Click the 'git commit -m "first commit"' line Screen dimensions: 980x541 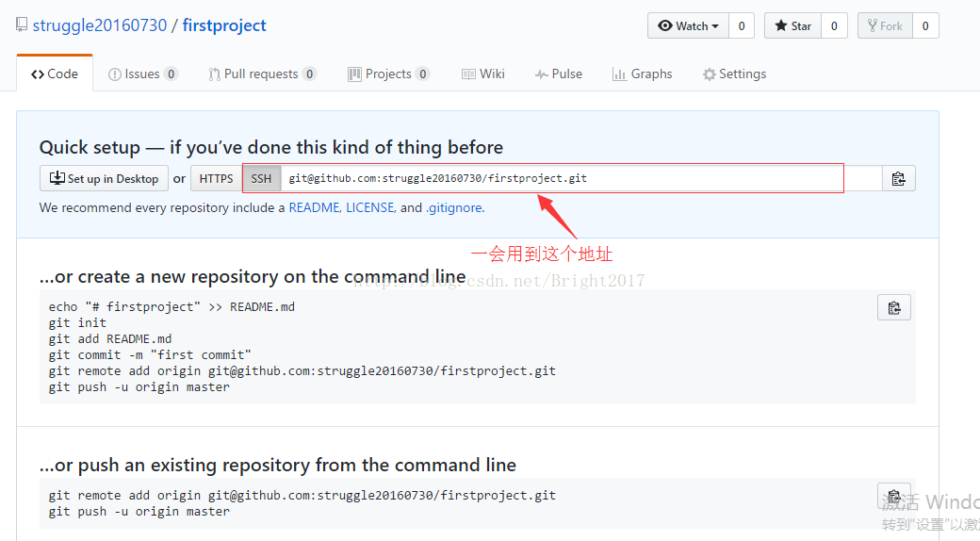[x=150, y=355]
